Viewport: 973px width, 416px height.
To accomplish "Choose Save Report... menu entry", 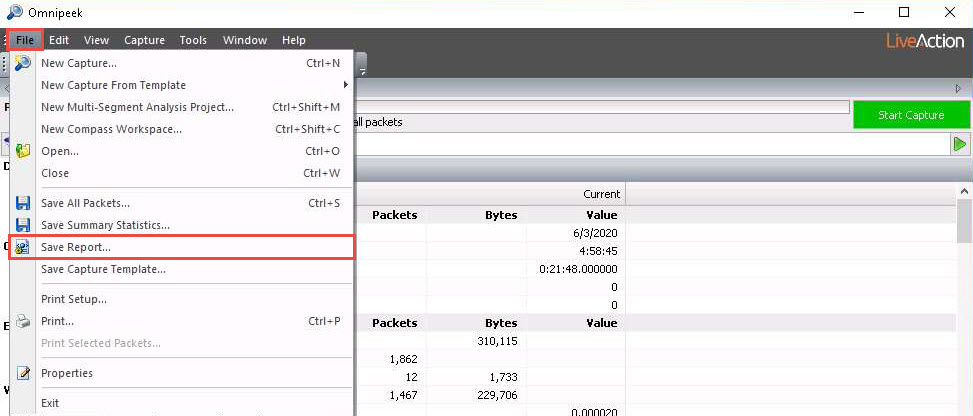I will pyautogui.click(x=182, y=247).
